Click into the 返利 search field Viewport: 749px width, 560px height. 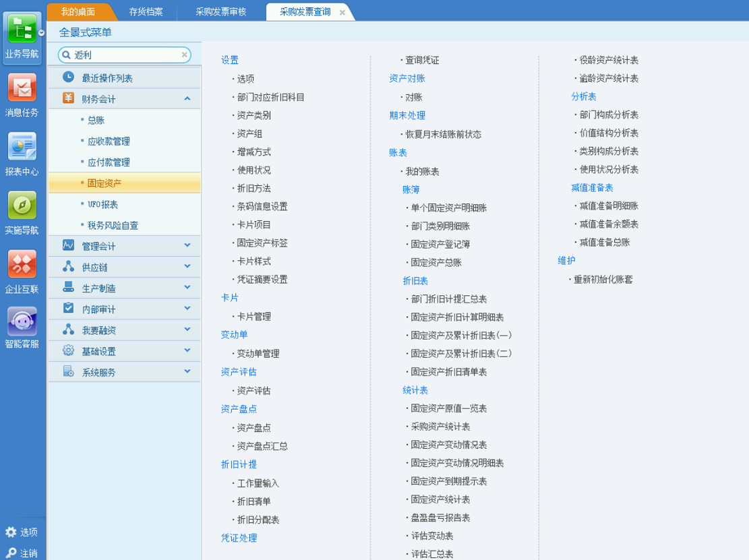[125, 55]
